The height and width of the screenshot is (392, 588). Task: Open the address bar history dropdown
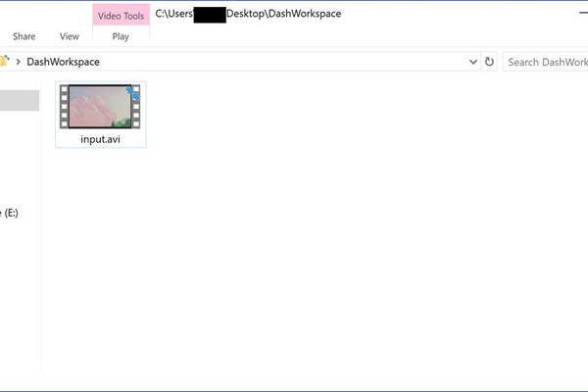473,62
